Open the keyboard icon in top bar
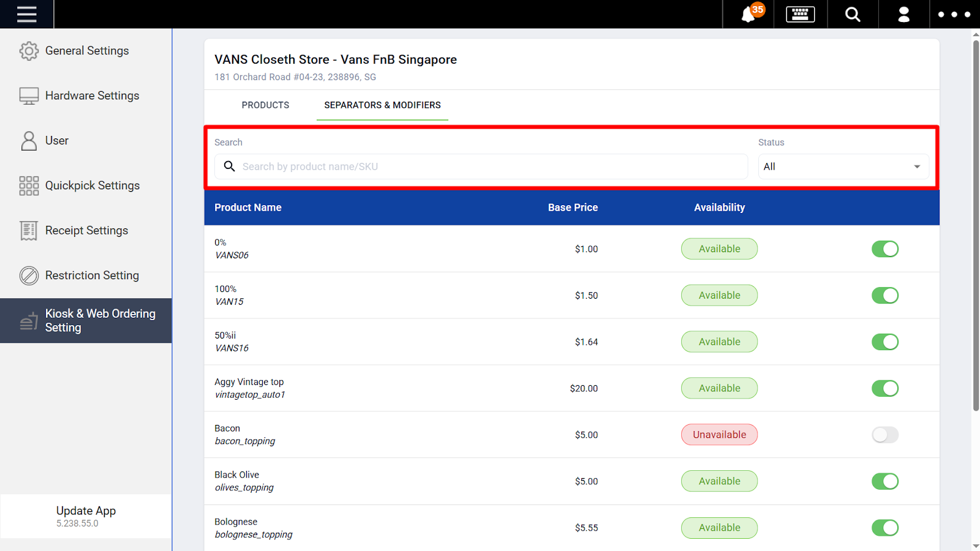 (x=801, y=14)
